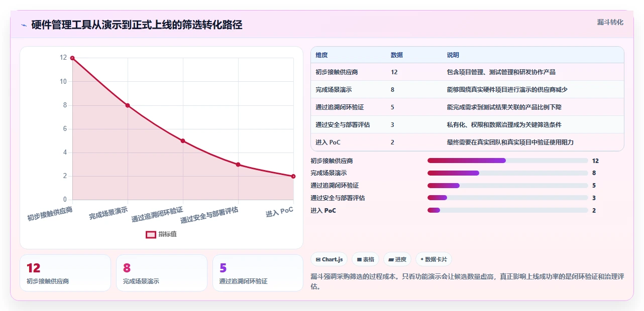Screen dimensions: 644x311
Task: Open the stat card showing 8
Action: (x=162, y=273)
